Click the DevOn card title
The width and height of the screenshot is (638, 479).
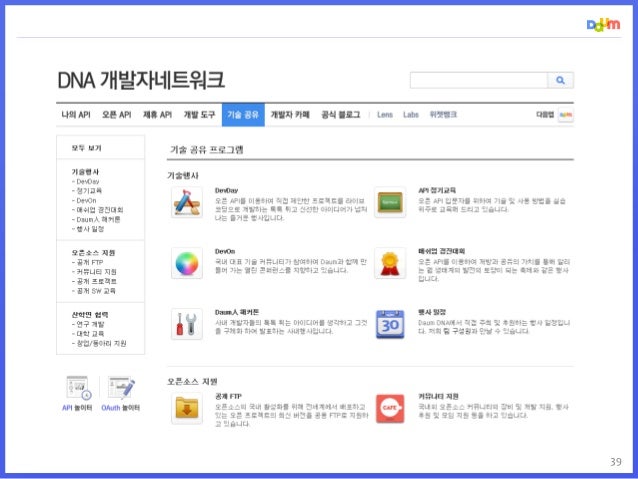click(225, 252)
